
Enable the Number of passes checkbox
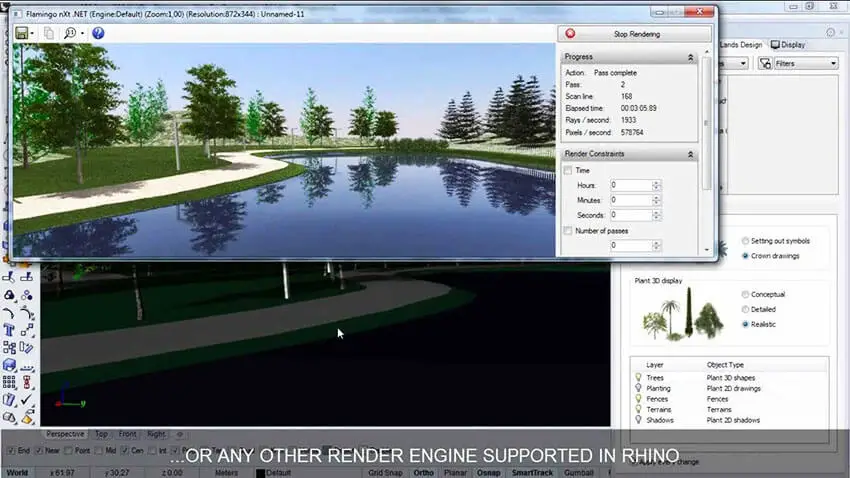coord(568,231)
